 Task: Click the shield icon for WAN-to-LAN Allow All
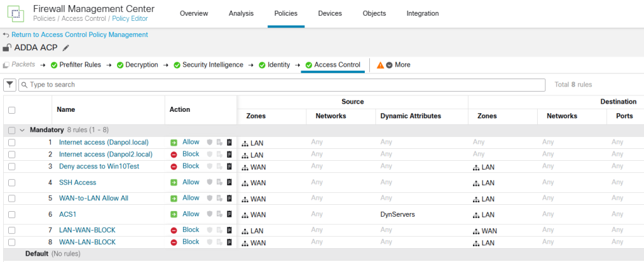tap(209, 198)
